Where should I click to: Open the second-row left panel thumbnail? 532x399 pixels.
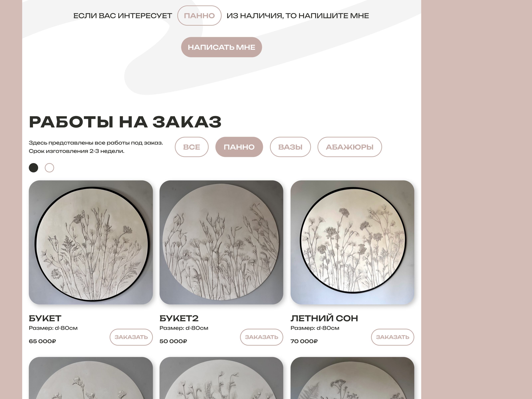91,378
